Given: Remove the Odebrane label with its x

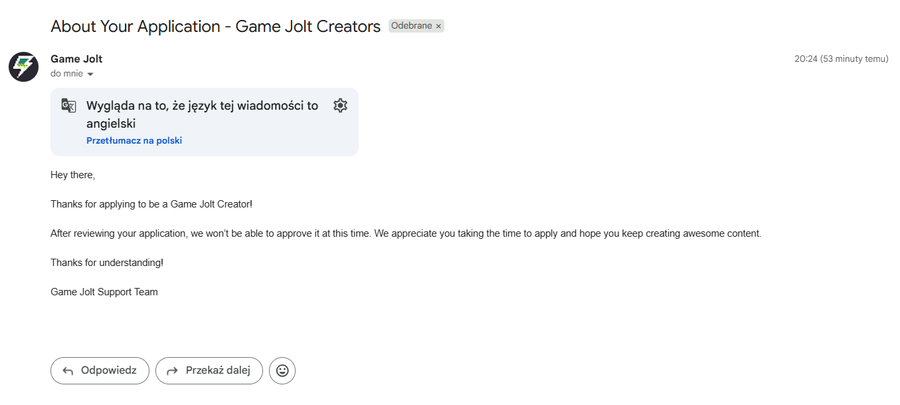Looking at the screenshot, I should [439, 26].
